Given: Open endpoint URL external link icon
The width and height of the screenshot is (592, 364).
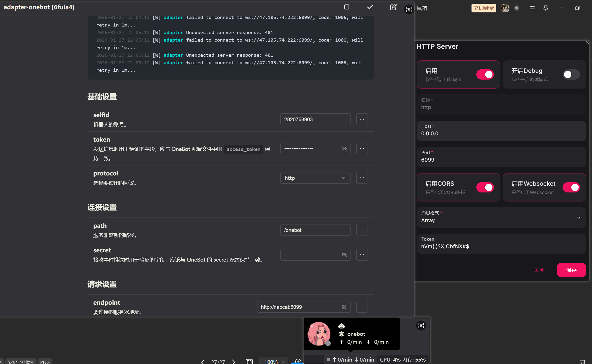Looking at the screenshot, I should click(344, 307).
